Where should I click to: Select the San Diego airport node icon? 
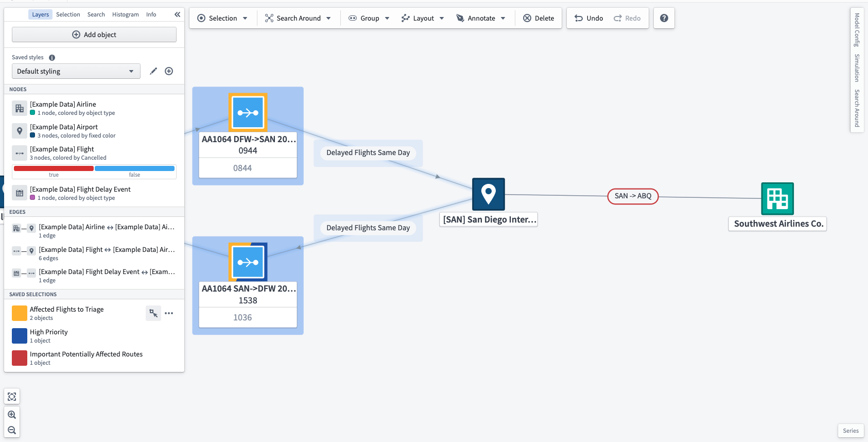(x=489, y=194)
